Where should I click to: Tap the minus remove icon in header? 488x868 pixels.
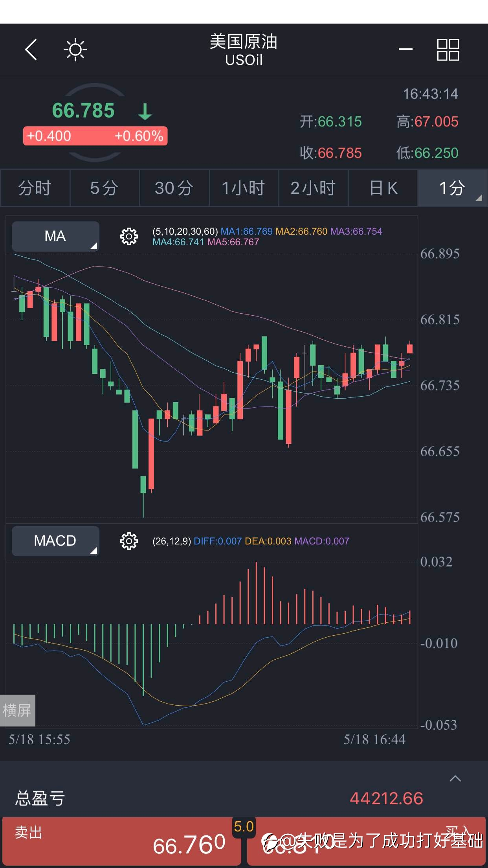[x=405, y=49]
